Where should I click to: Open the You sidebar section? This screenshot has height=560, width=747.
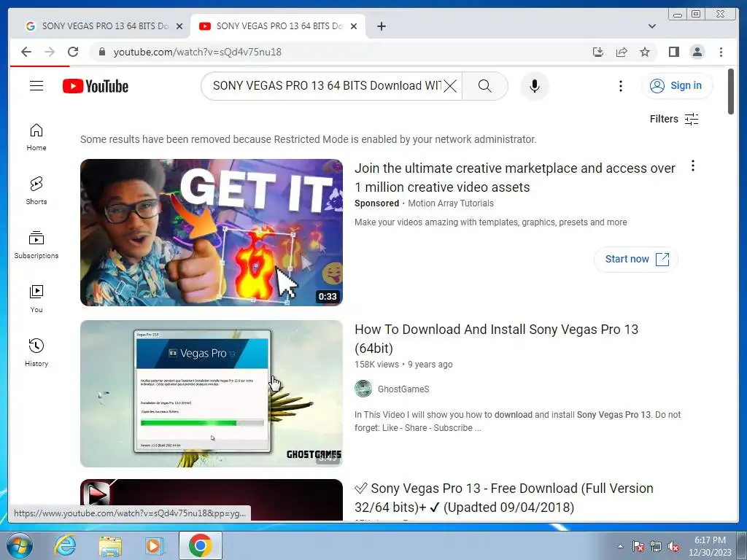[36, 298]
